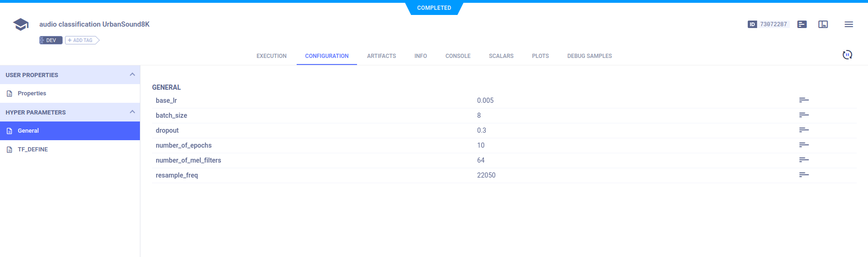Copy the experiment ID 73072287
This screenshot has width=868, height=257.
[x=773, y=24]
